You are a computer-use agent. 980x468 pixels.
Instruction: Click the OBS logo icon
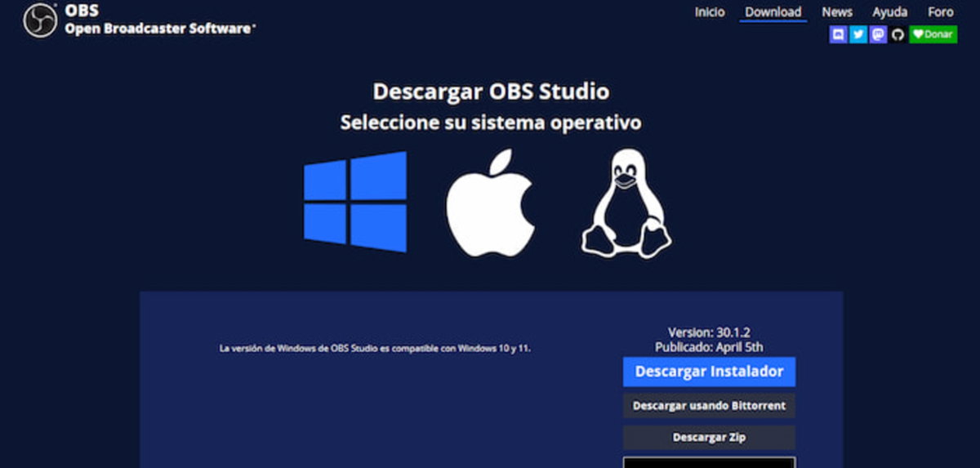coord(40,20)
